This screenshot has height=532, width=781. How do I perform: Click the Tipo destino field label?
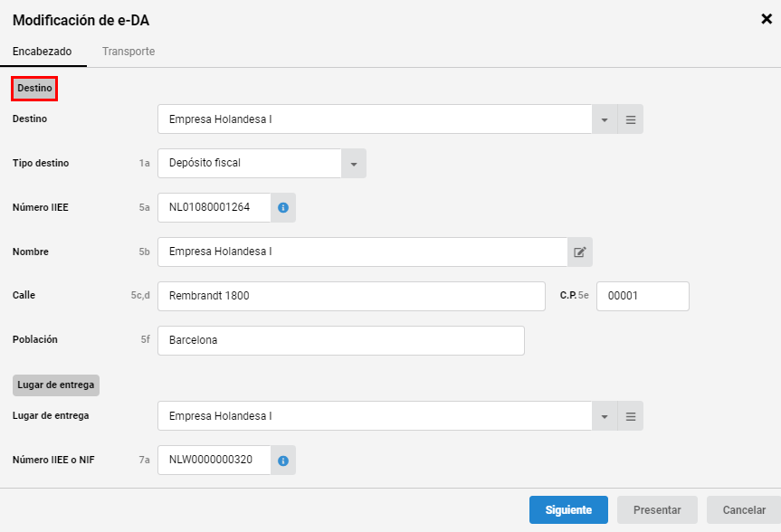pos(41,164)
